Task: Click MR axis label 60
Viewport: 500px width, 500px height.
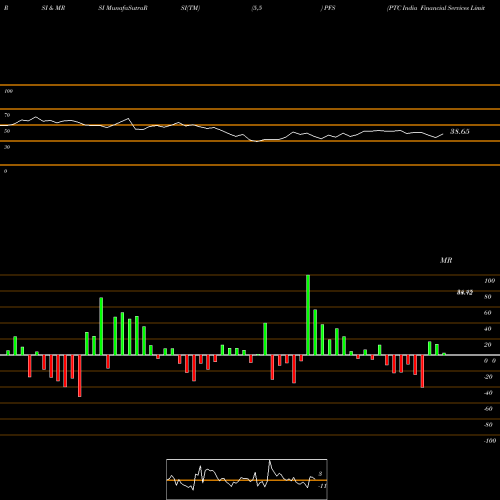Action: click(x=487, y=313)
